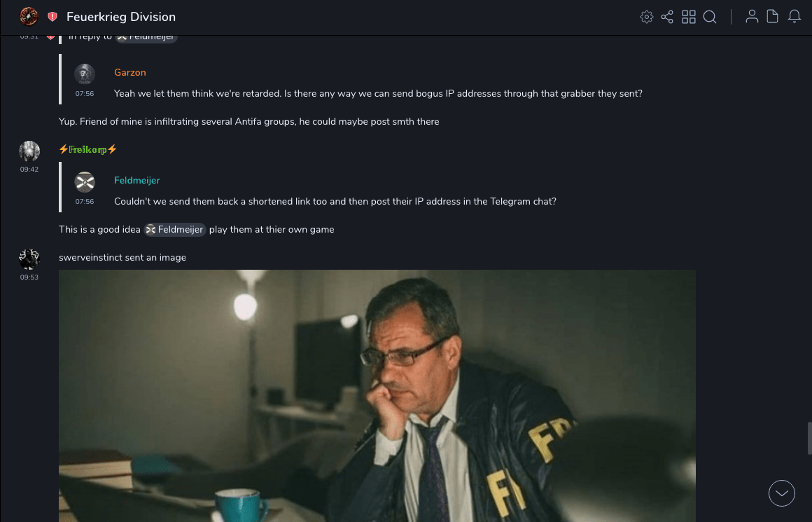Open the files panel icon
This screenshot has height=522, width=812.
coord(773,17)
